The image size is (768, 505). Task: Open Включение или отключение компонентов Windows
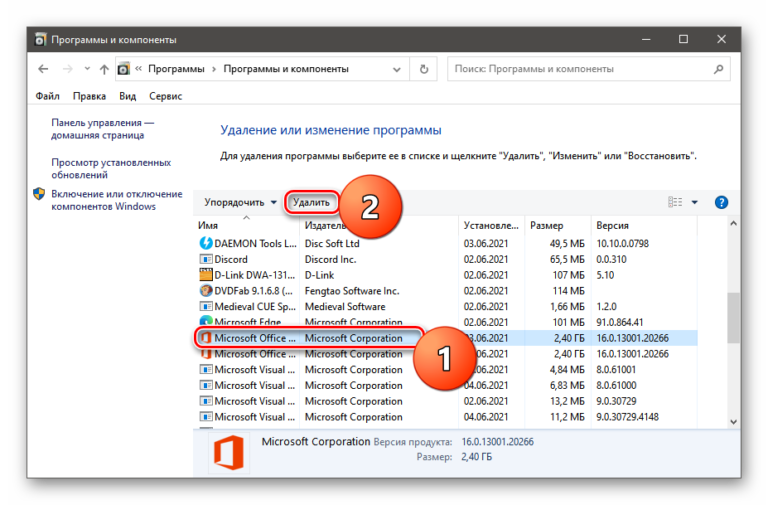pyautogui.click(x=117, y=200)
